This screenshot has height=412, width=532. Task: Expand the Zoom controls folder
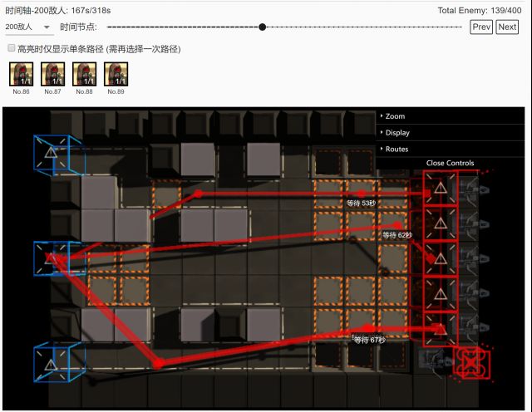395,116
